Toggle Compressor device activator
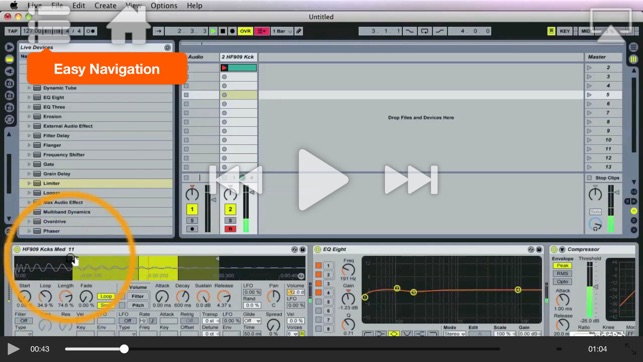This screenshot has width=643, height=362. (554, 249)
